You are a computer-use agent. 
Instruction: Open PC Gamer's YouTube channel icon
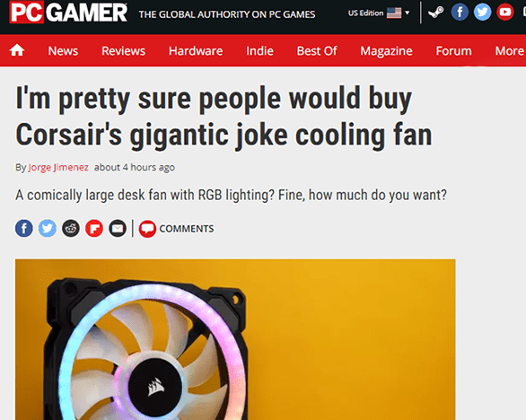(505, 13)
